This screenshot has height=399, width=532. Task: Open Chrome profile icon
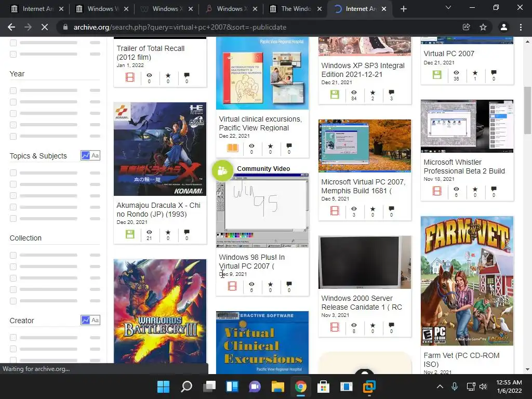click(504, 27)
